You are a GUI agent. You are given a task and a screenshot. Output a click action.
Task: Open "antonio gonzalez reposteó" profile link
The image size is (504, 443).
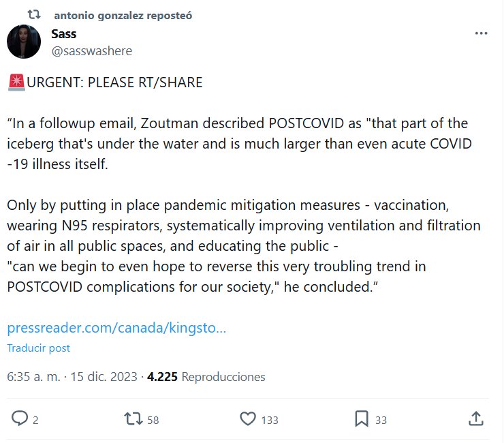(123, 15)
